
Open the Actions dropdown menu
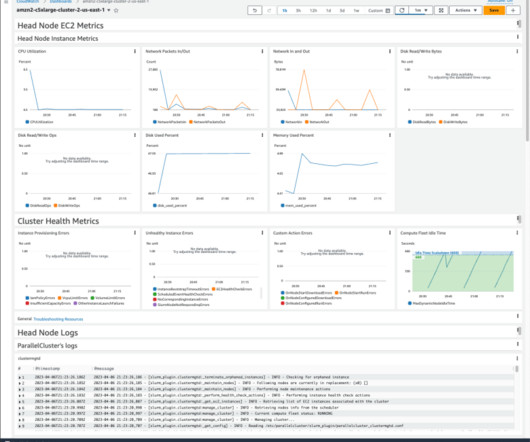[x=466, y=10]
